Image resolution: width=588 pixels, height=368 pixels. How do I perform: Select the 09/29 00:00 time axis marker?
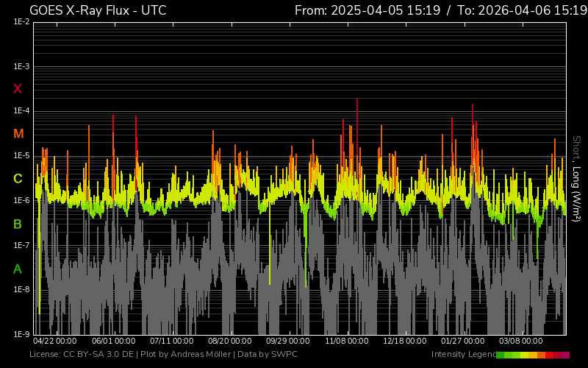(x=287, y=342)
